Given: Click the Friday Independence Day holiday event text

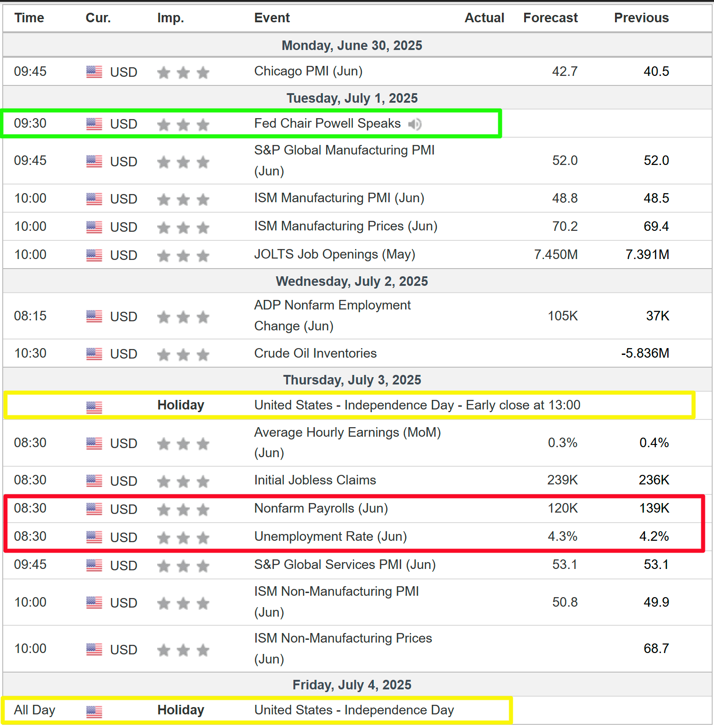Looking at the screenshot, I should coord(354,710).
